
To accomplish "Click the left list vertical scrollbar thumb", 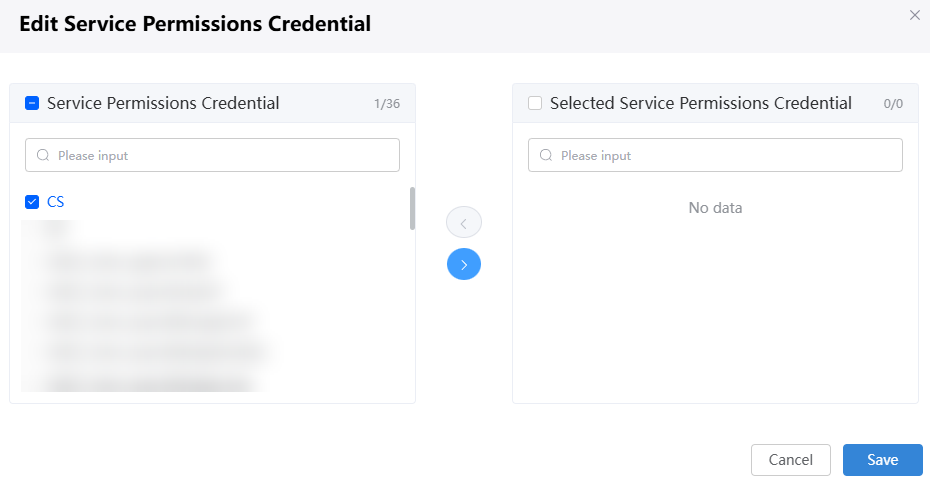I will pos(412,209).
